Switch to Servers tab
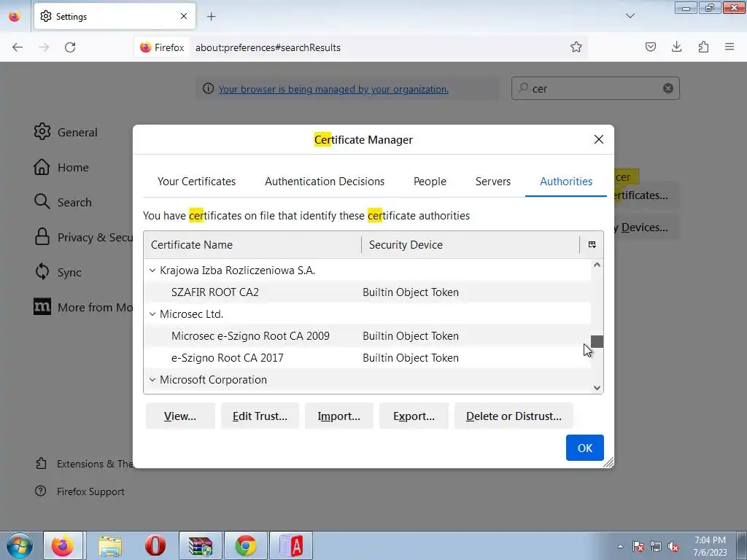 493,182
